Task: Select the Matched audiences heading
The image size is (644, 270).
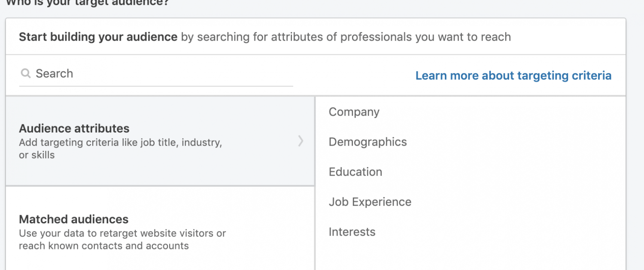Action: [74, 219]
